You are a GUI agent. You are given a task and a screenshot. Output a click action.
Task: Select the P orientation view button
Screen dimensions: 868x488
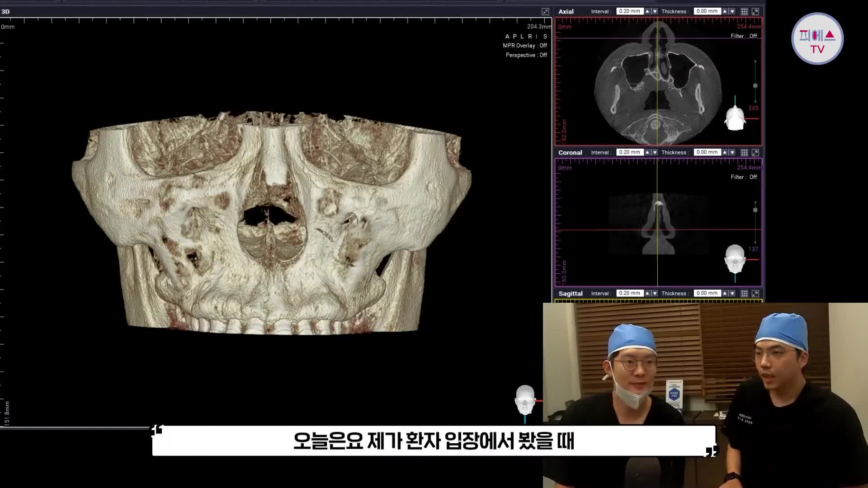pyautogui.click(x=514, y=37)
